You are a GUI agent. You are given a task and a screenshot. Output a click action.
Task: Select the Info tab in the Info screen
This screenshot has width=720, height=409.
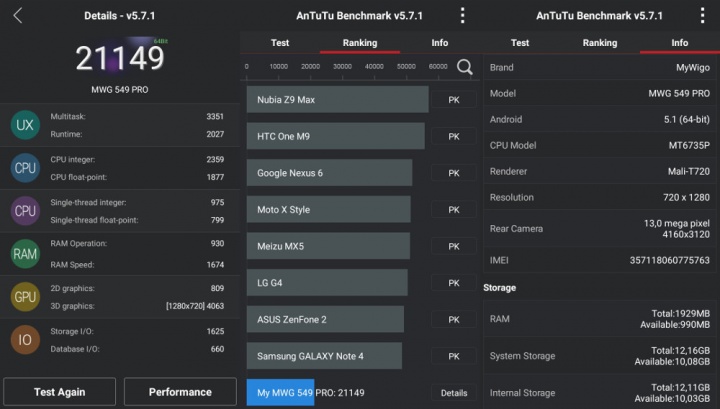(680, 43)
